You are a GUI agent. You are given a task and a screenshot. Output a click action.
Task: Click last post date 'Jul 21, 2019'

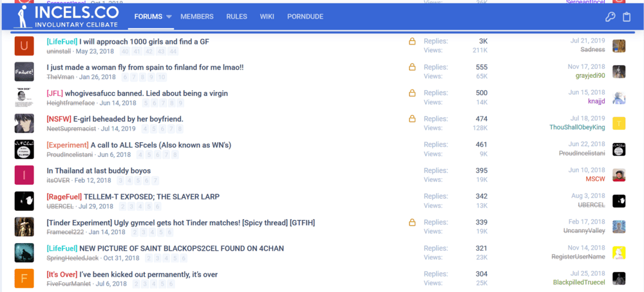[588, 41]
